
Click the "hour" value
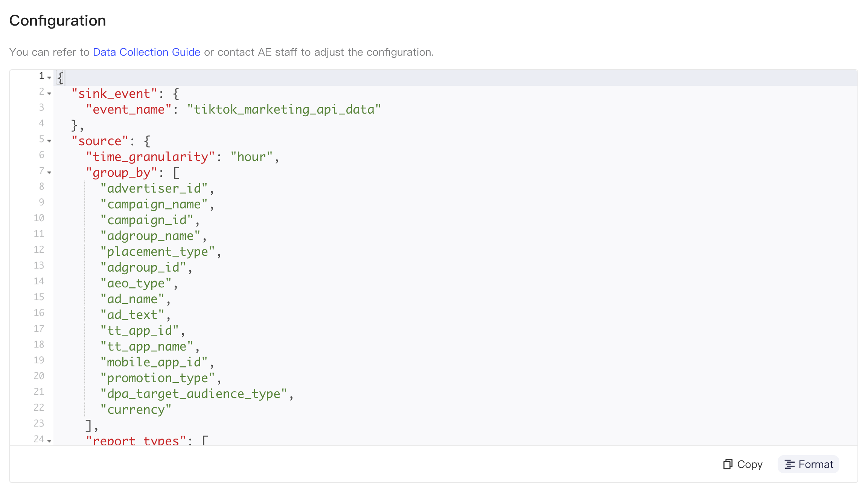point(251,157)
